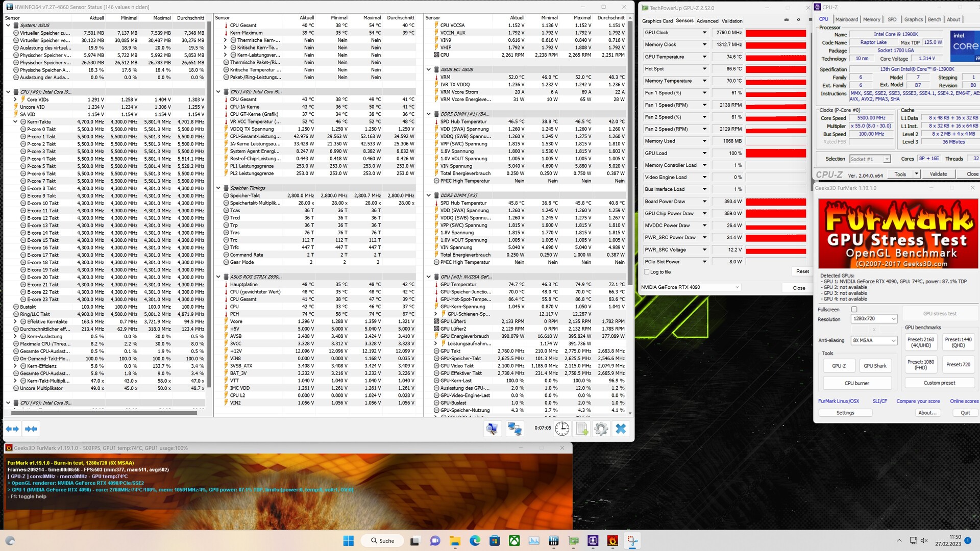
Task: Click CPU-Z Validate button
Action: [x=938, y=174]
